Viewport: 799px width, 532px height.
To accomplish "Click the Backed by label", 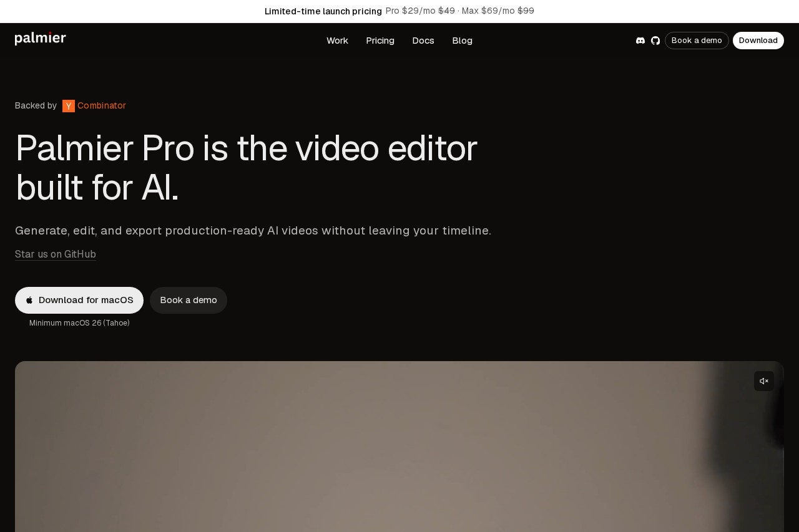I will (x=36, y=105).
